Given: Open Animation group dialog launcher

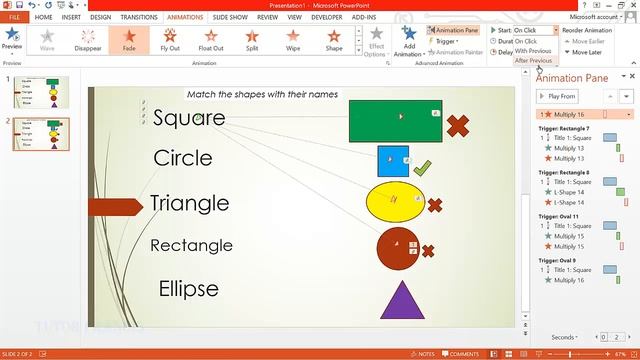Looking at the screenshot, I should tap(388, 63).
